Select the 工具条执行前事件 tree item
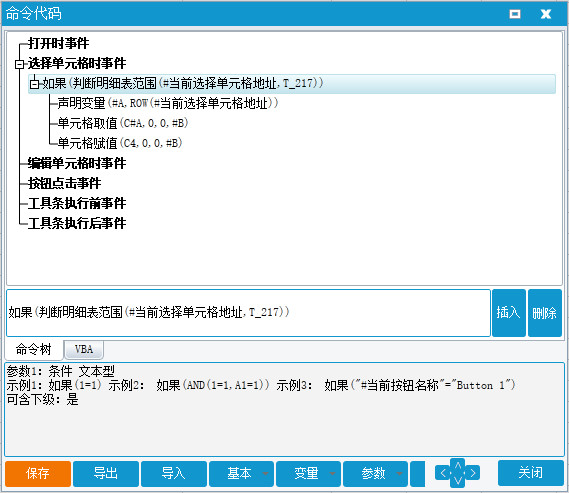The height and width of the screenshot is (493, 569). click(x=77, y=203)
